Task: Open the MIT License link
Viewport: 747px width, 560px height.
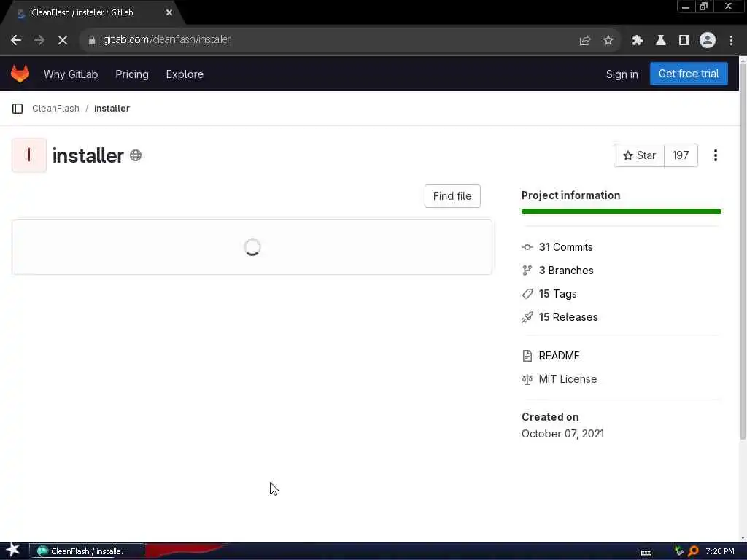Action: point(568,379)
